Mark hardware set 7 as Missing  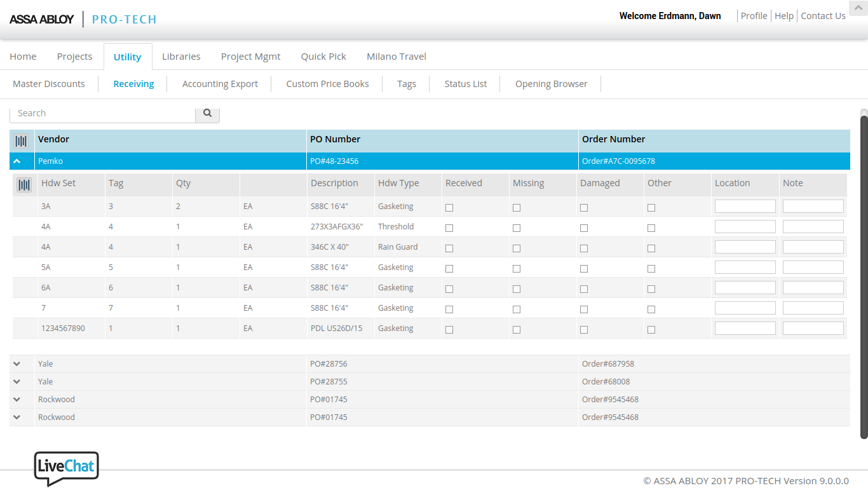(x=517, y=309)
